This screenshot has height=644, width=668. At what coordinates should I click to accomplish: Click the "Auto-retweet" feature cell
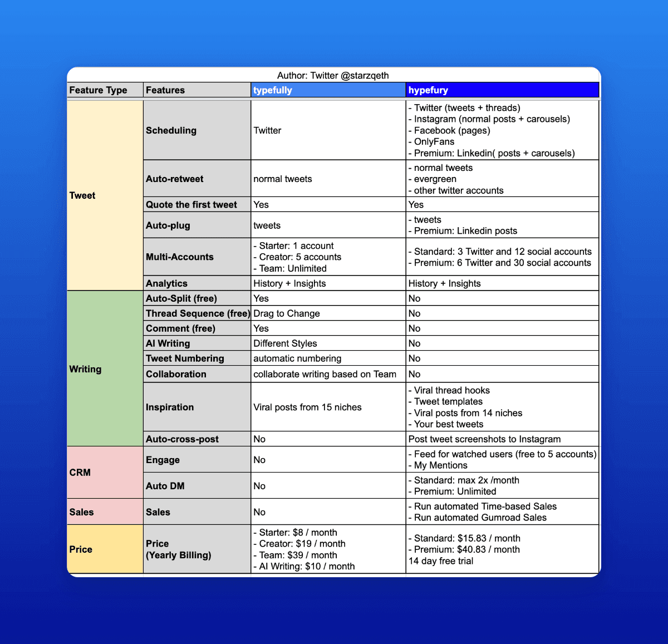197,179
